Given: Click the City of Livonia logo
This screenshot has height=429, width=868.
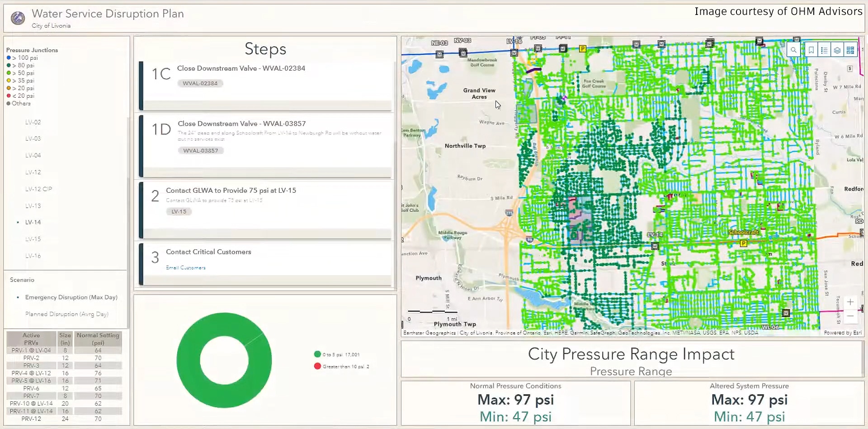Looking at the screenshot, I should [x=18, y=19].
